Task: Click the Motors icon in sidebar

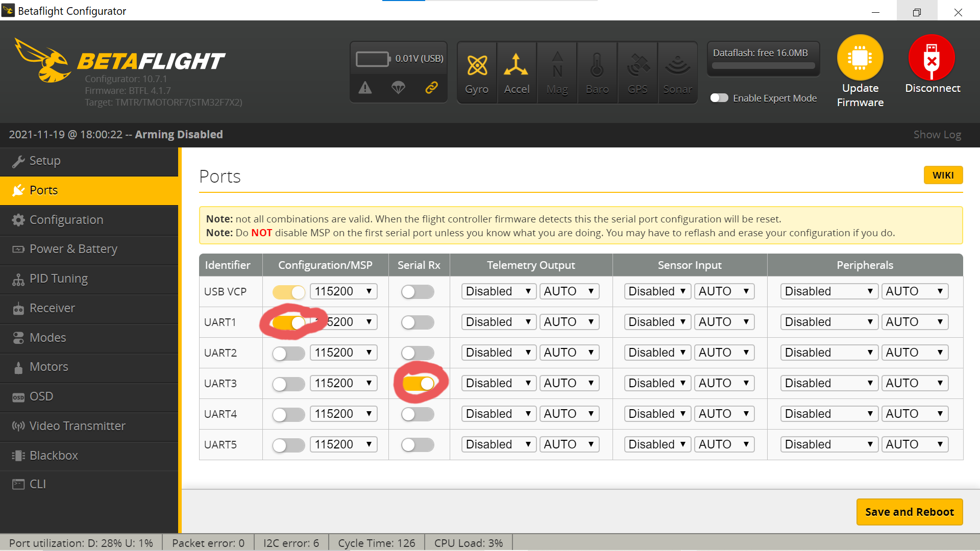Action: [x=18, y=367]
